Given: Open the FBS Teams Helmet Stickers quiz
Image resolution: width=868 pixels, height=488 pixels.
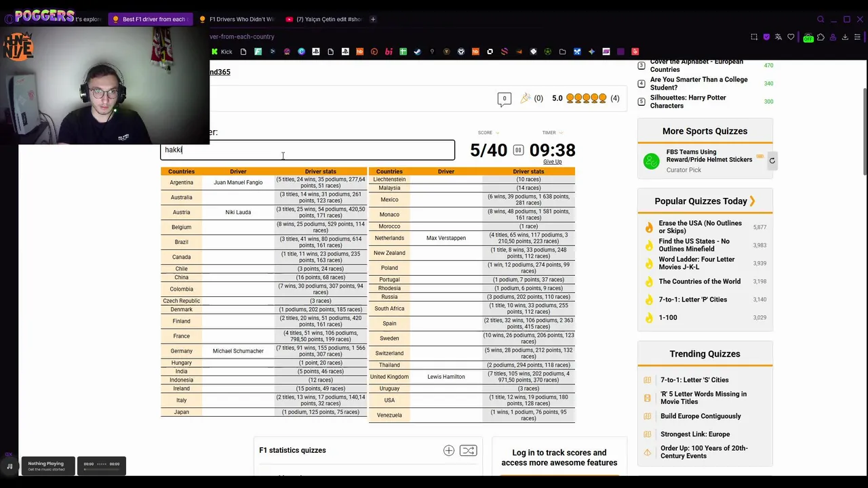Looking at the screenshot, I should click(x=709, y=156).
